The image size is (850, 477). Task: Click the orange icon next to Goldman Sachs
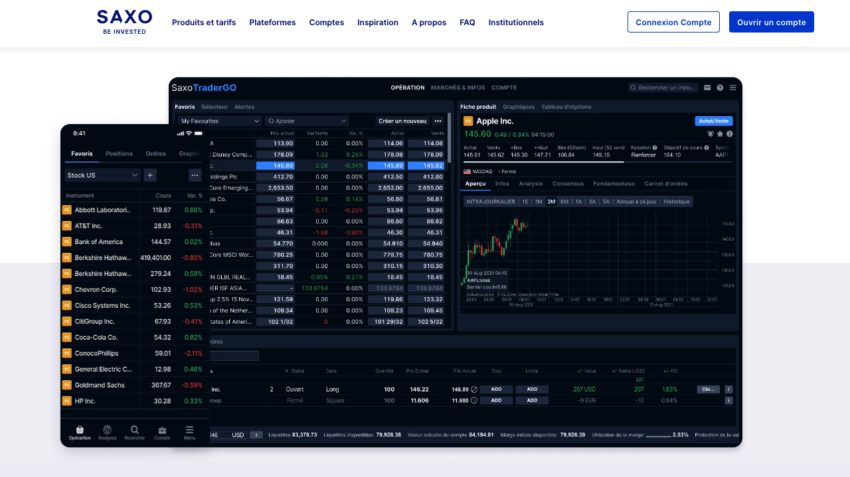67,385
